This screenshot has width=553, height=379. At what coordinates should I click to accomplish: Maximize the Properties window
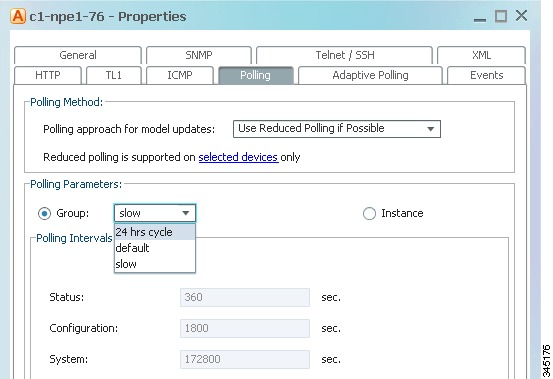[x=501, y=16]
